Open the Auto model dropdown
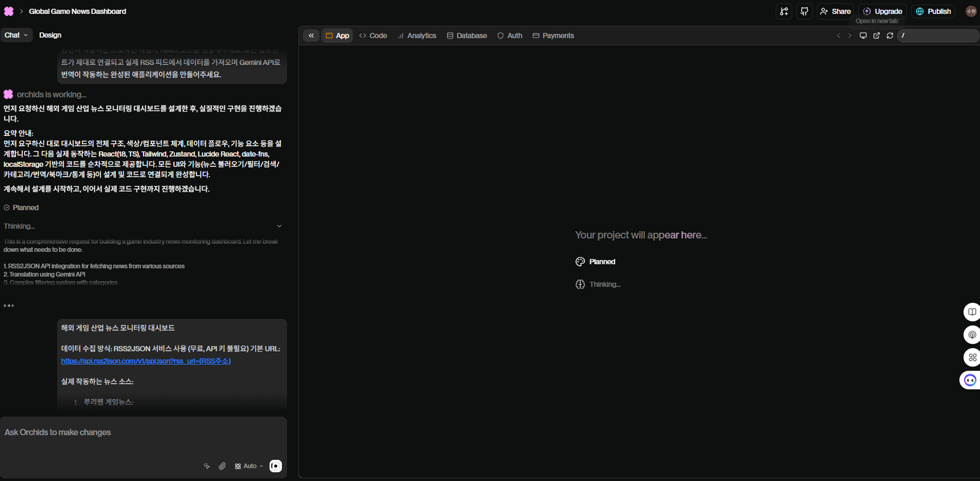 pos(249,466)
